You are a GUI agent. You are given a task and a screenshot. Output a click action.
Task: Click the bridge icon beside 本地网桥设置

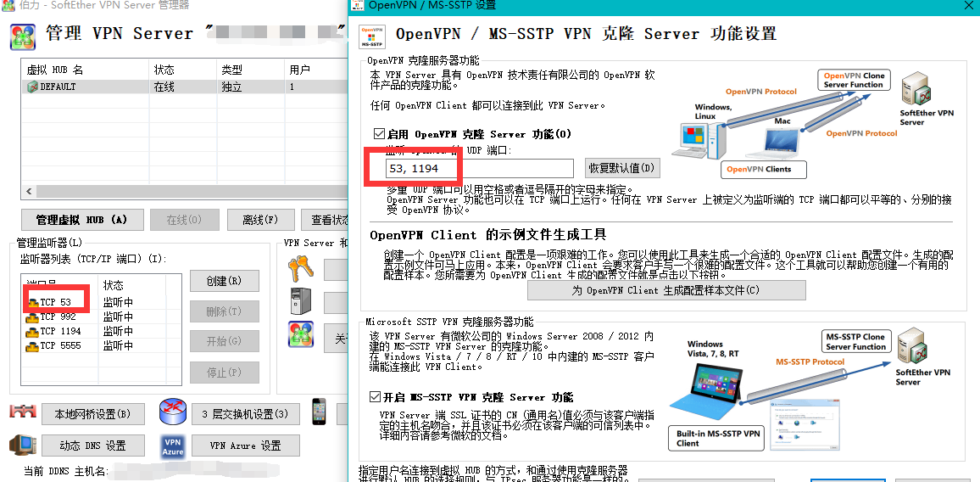pyautogui.click(x=23, y=412)
